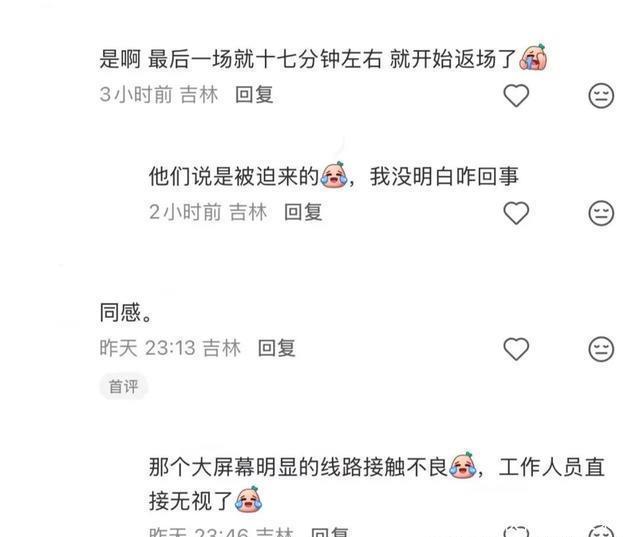Tap the emoji after 接触不良

coord(463,465)
